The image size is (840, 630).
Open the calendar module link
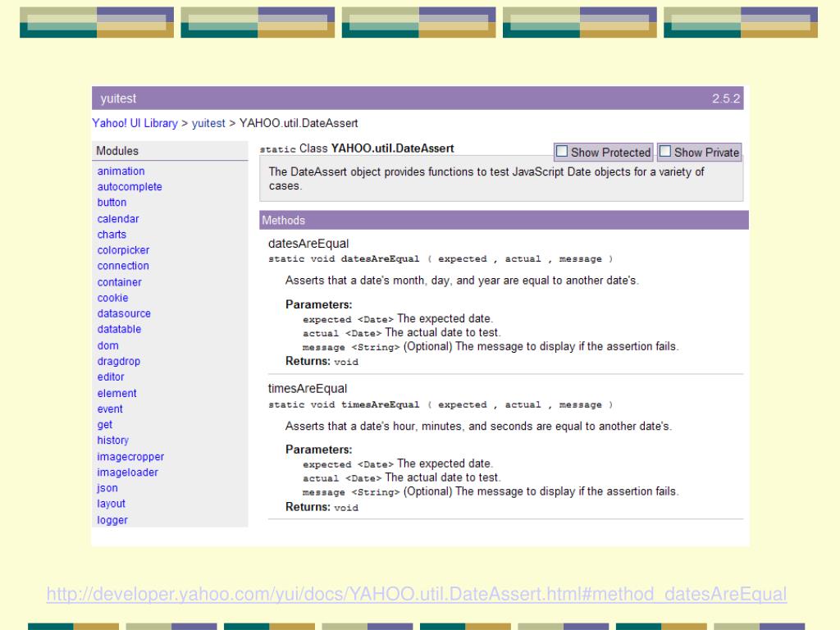point(118,218)
